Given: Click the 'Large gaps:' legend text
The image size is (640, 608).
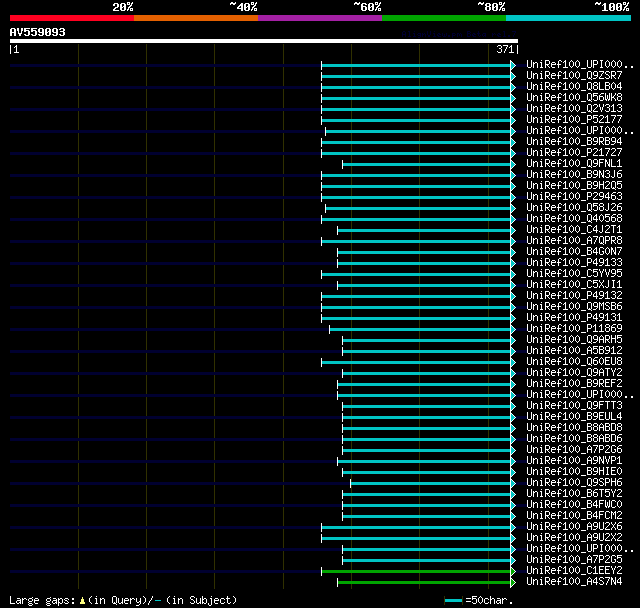Looking at the screenshot, I should (x=42, y=600).
